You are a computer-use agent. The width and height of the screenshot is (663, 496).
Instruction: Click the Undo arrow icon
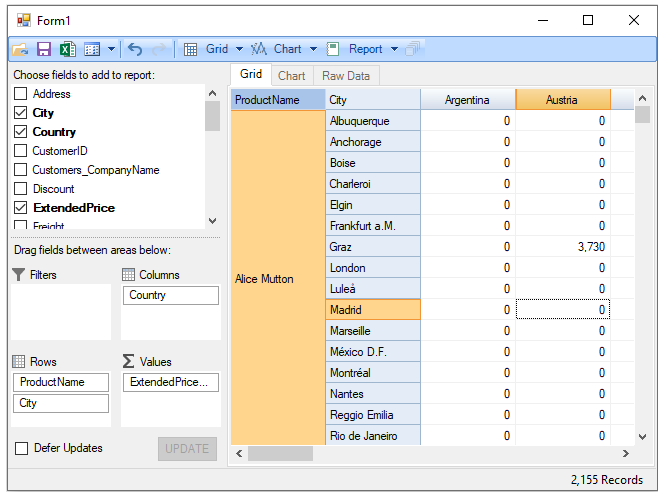[136, 49]
